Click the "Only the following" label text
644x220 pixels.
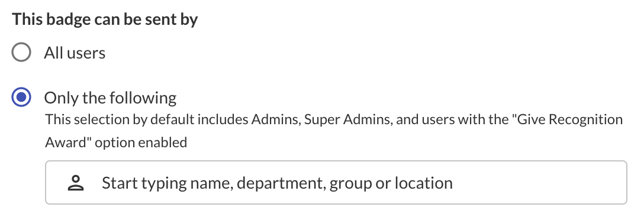coord(111,98)
